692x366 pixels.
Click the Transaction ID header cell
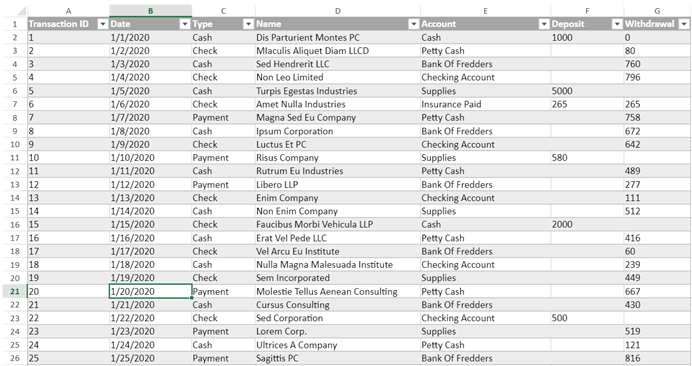[68, 24]
